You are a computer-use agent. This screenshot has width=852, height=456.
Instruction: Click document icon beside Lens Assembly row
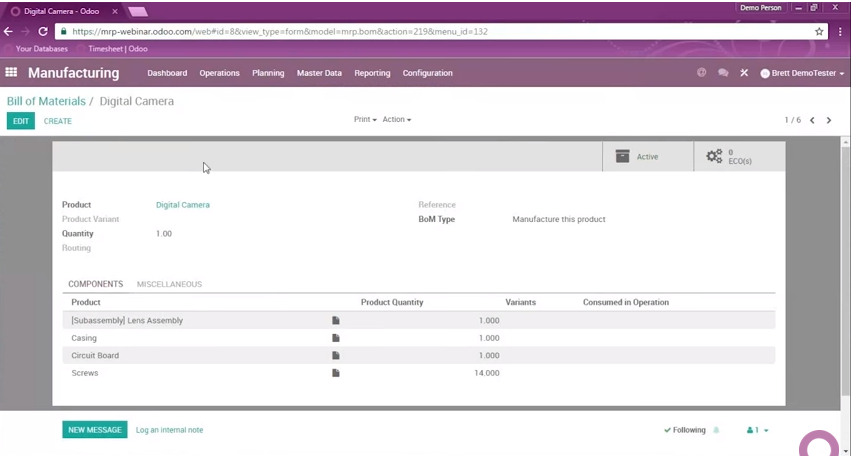pyautogui.click(x=336, y=321)
